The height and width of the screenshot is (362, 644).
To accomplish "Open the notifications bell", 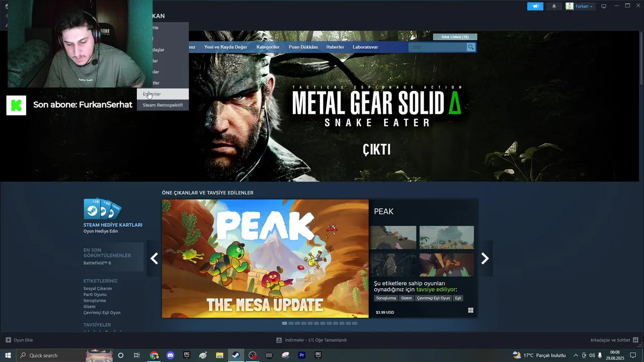I will tap(554, 6).
